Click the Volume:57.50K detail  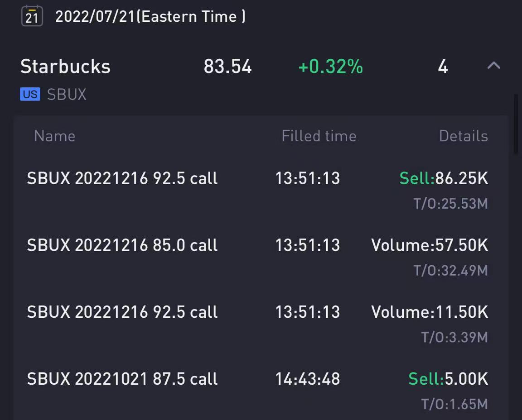click(430, 245)
